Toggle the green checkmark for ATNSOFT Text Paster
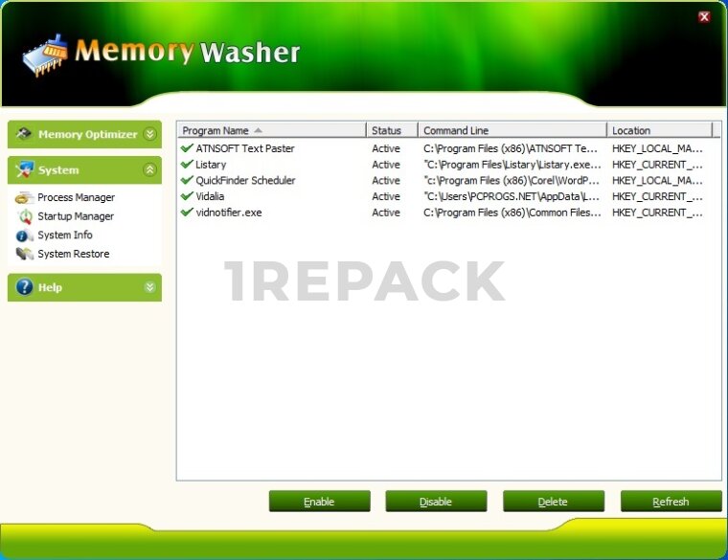 pos(187,148)
